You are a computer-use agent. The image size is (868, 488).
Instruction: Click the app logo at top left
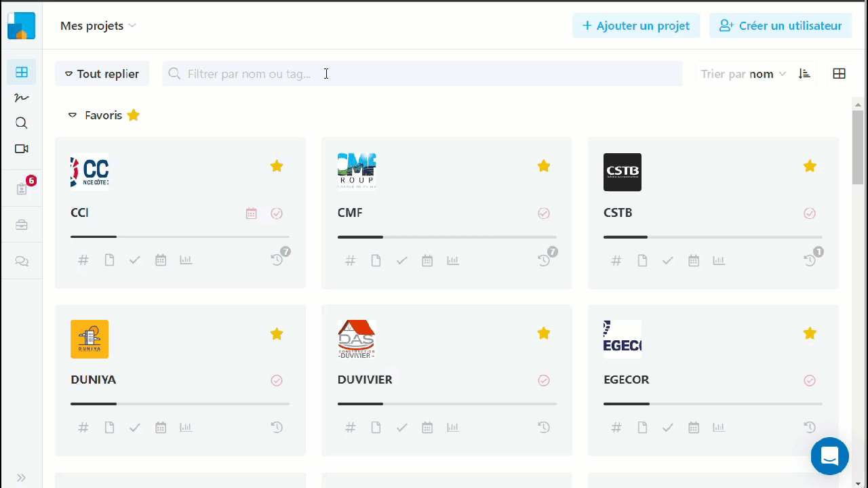(21, 26)
